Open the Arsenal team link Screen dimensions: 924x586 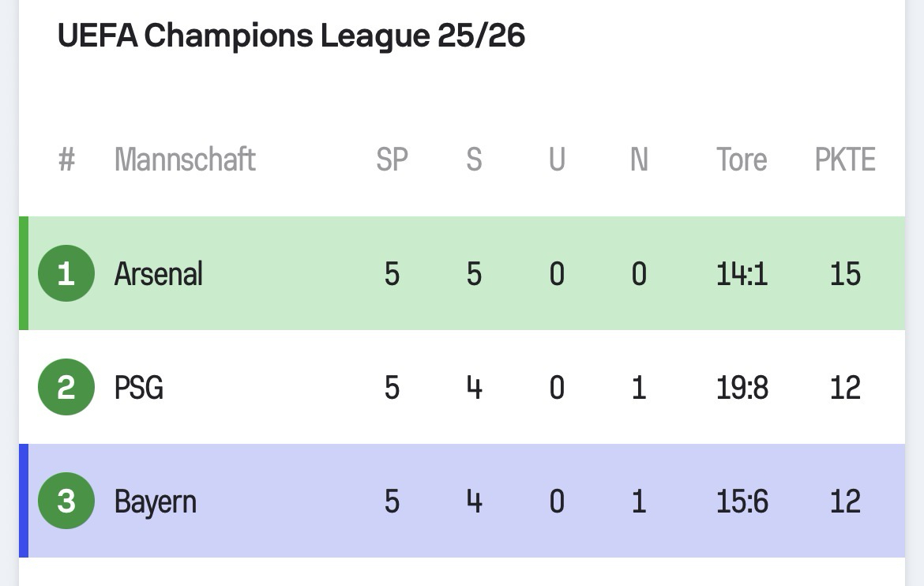point(159,274)
